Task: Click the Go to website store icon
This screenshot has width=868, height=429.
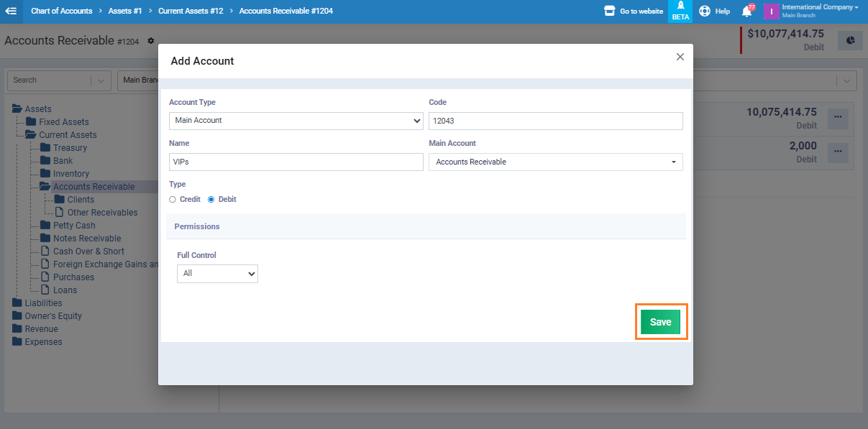Action: (x=610, y=11)
